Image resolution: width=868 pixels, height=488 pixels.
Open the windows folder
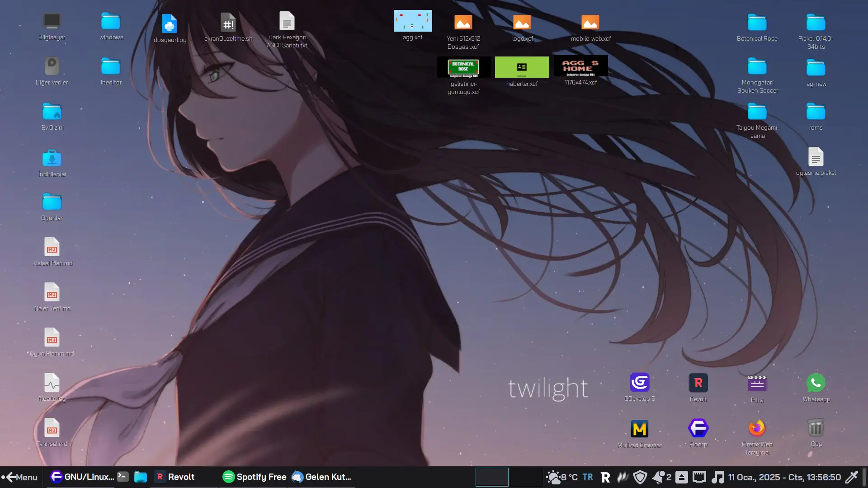111,26
